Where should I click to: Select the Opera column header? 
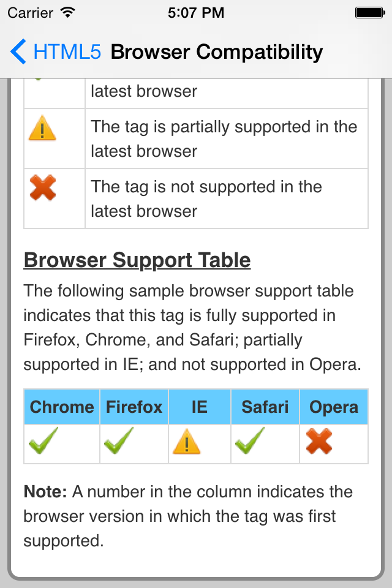334,407
